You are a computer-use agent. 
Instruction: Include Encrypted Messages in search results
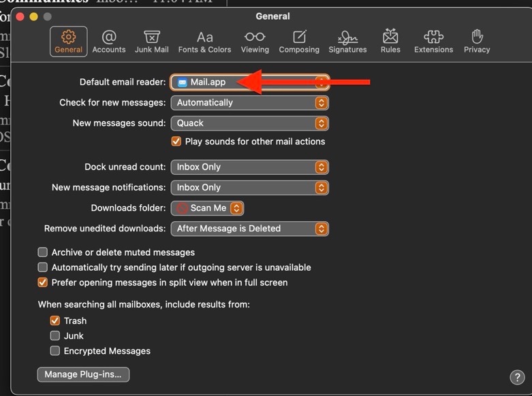55,350
